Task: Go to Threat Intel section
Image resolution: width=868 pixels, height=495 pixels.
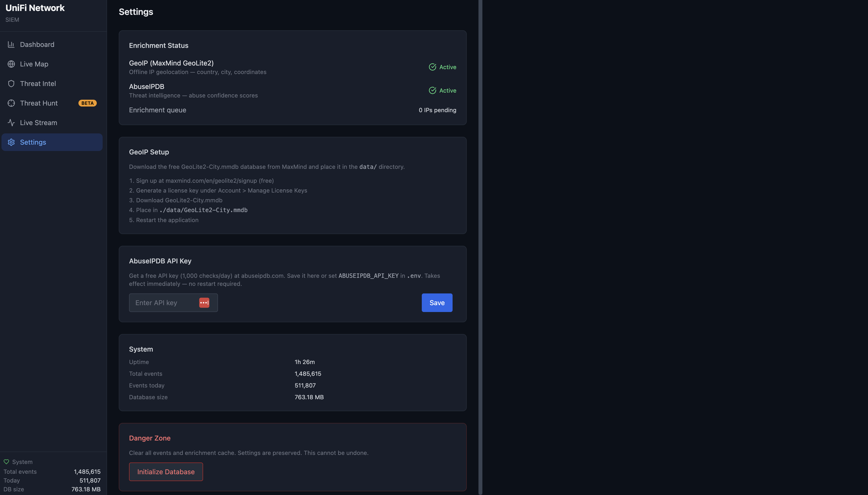Action: pos(38,84)
